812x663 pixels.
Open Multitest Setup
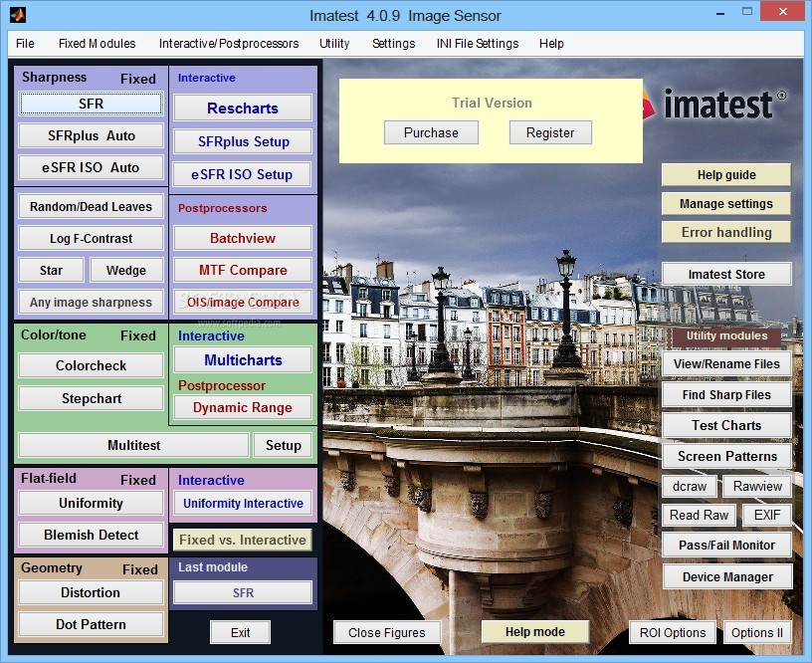284,445
